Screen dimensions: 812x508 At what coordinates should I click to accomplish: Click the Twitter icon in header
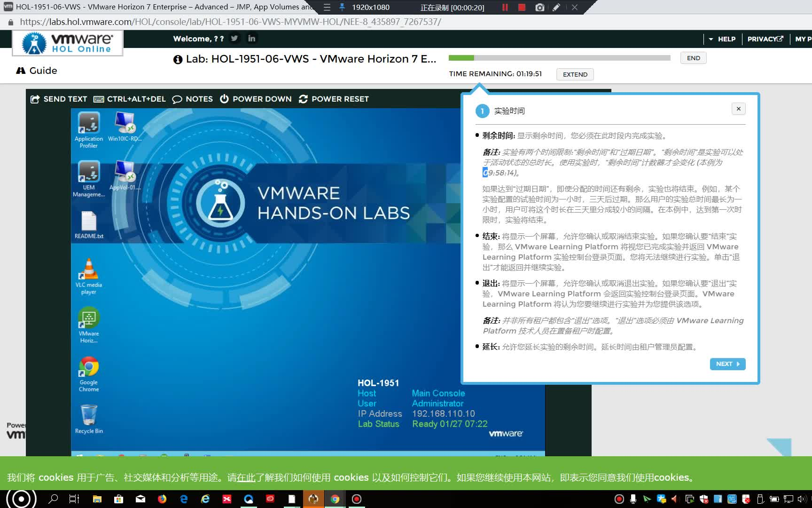click(234, 39)
